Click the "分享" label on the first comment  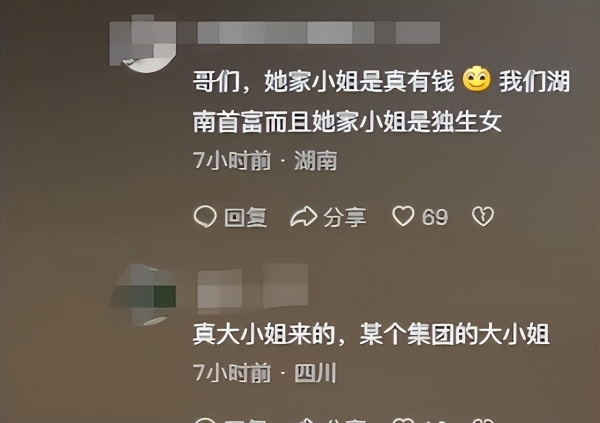coord(345,217)
